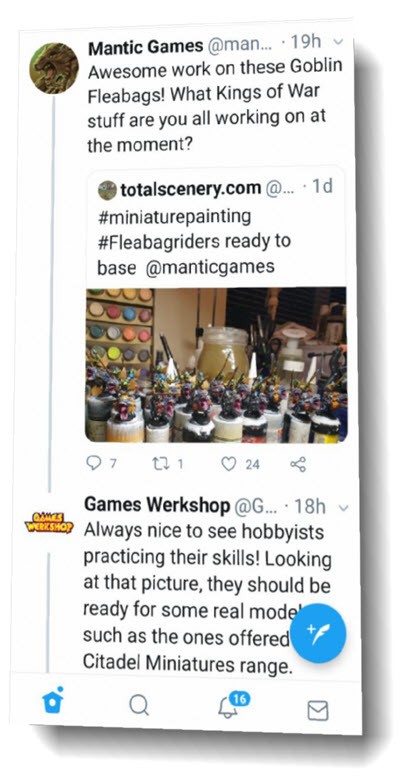The image size is (400, 777).
Task: Like the Mantic Games tweet with the heart icon
Action: tap(229, 464)
